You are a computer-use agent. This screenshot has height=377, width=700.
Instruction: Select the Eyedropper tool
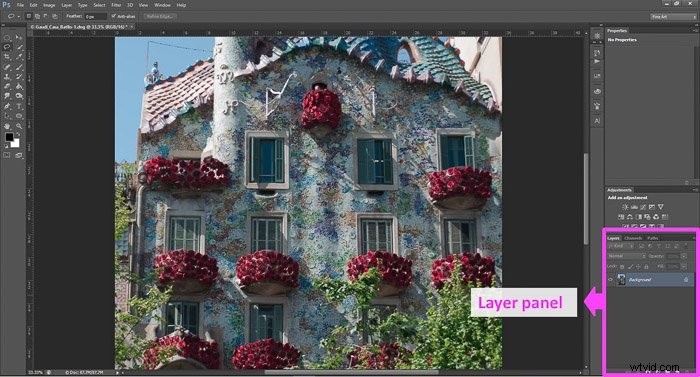(x=19, y=56)
